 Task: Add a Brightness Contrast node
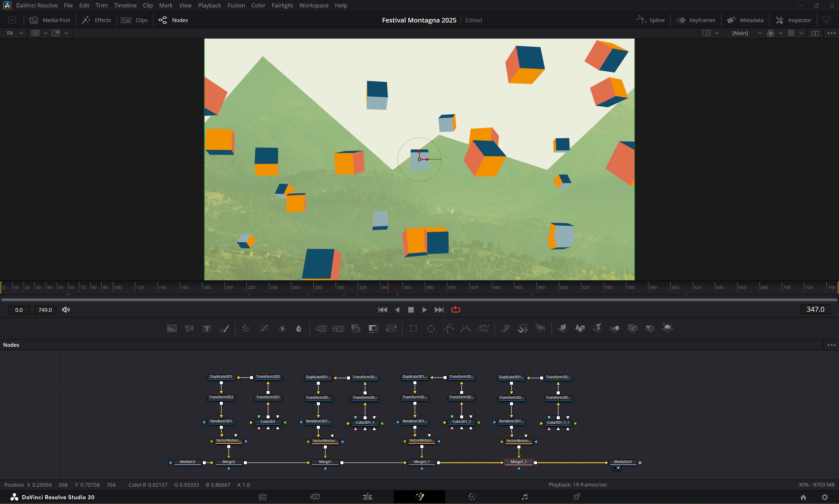[282, 328]
